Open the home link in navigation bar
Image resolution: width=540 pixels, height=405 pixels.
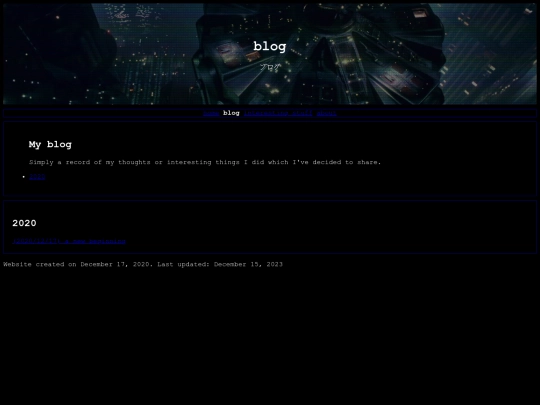click(x=211, y=113)
